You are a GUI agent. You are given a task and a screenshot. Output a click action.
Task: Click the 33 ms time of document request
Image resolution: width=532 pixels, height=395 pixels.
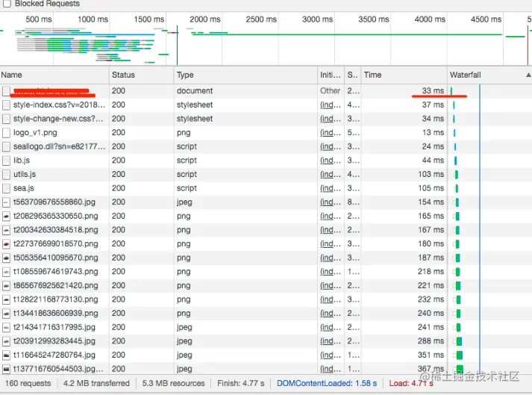tap(433, 90)
